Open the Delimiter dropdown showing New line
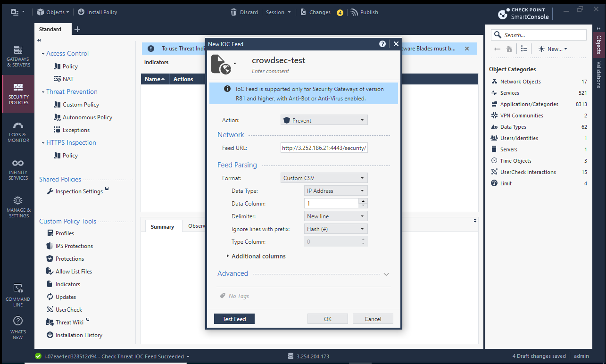The image size is (606, 364). (x=335, y=216)
